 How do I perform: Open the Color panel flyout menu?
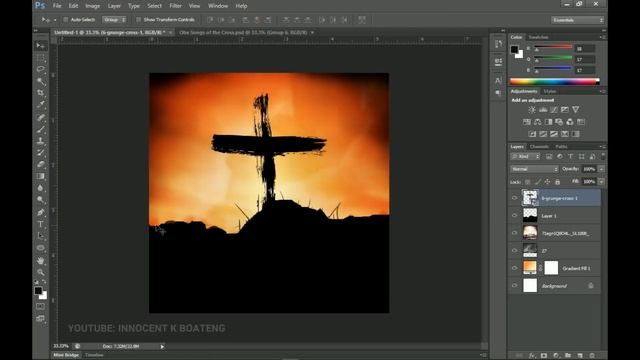point(602,37)
